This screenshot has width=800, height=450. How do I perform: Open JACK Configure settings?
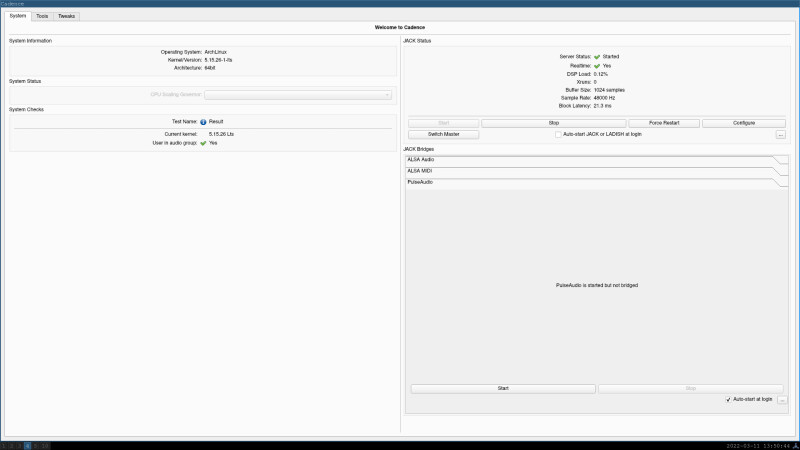[744, 123]
